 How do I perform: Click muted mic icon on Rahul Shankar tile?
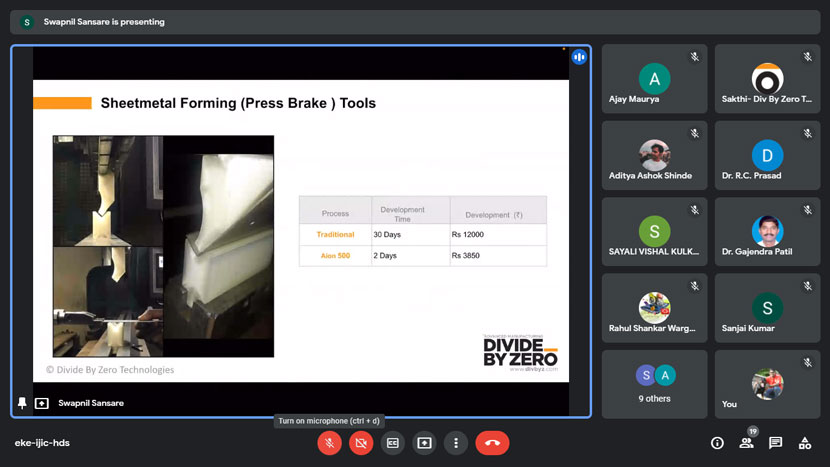tap(694, 286)
